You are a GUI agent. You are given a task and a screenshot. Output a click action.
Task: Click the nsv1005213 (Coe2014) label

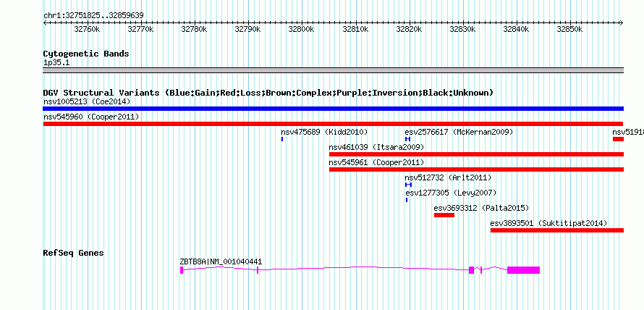(x=87, y=101)
